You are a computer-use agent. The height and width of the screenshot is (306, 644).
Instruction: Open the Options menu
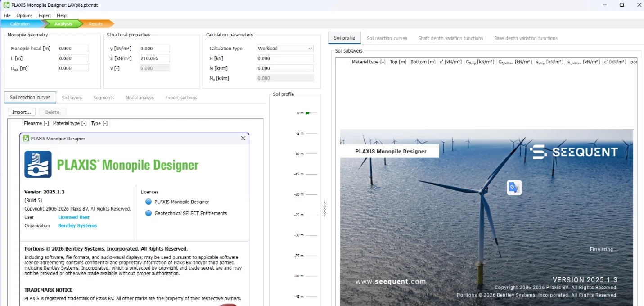24,15
